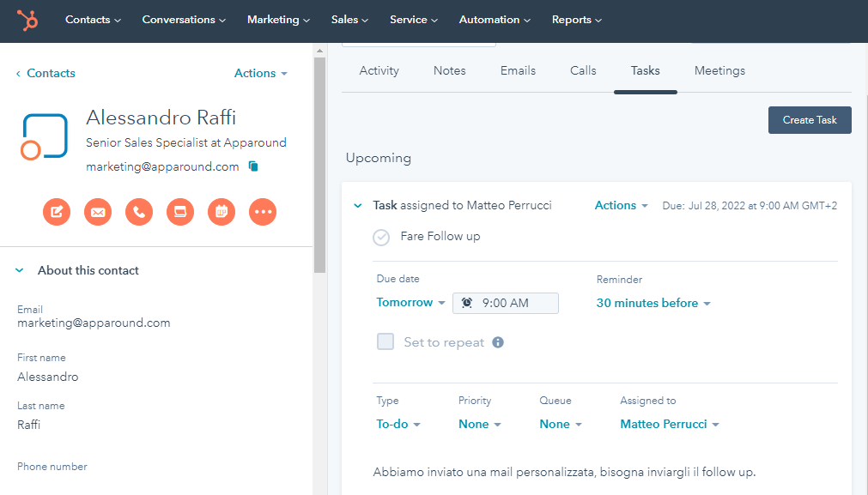The width and height of the screenshot is (868, 495).
Task: Open the To-do type dropdown
Action: point(398,424)
